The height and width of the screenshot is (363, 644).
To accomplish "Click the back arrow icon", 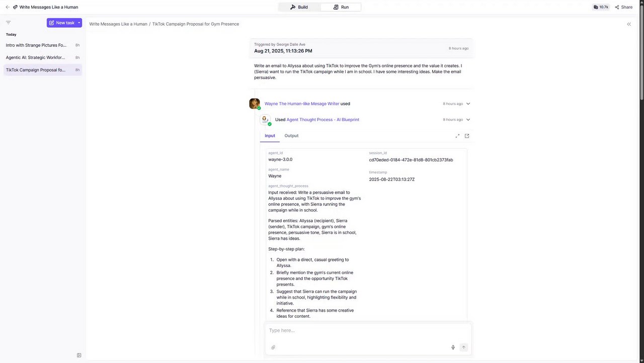I will (x=8, y=7).
